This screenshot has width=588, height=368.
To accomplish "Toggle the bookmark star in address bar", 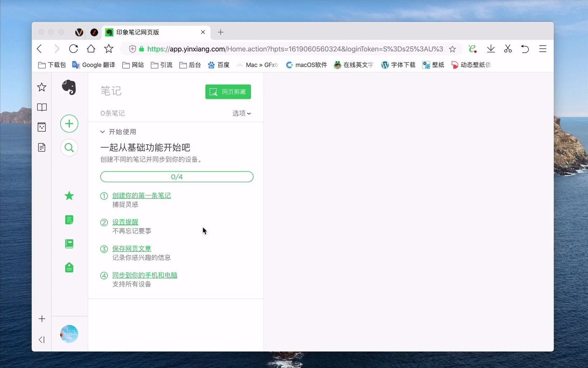I will pyautogui.click(x=452, y=49).
